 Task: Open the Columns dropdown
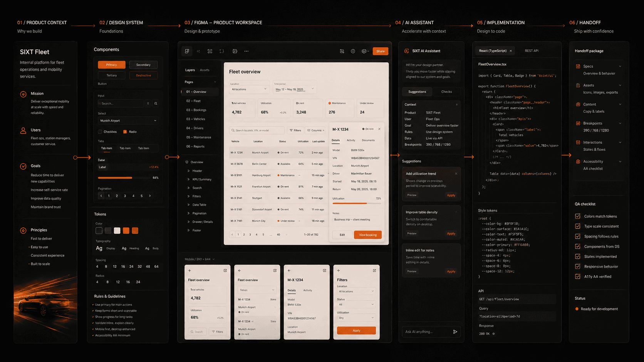tap(315, 130)
